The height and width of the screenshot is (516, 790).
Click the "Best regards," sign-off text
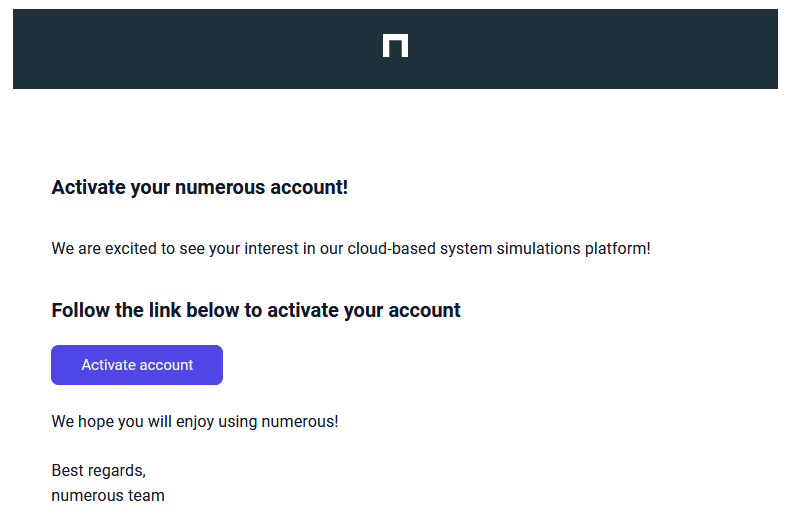pos(98,471)
